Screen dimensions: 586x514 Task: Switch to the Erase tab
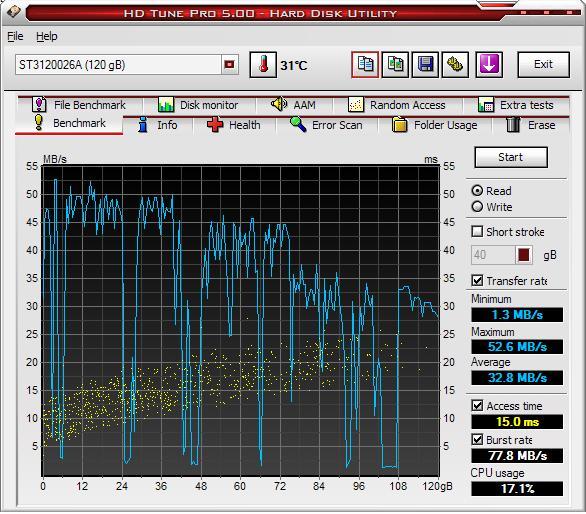pyautogui.click(x=531, y=125)
